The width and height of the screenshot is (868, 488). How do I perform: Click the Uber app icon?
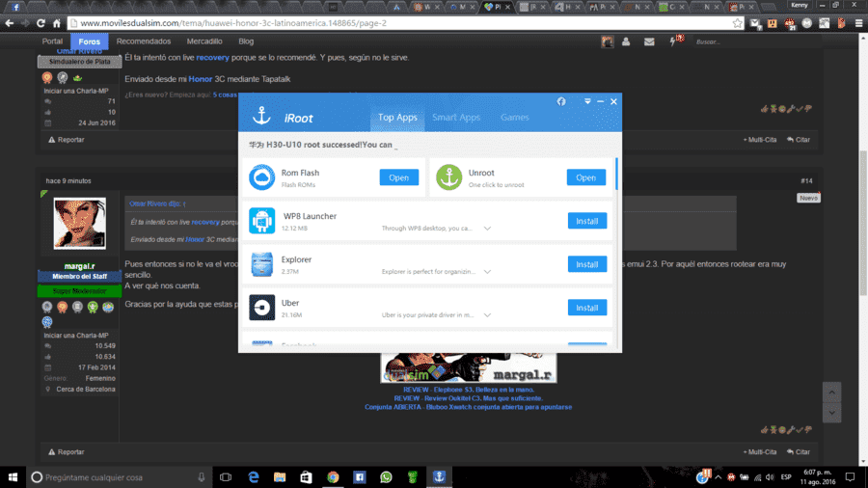261,308
